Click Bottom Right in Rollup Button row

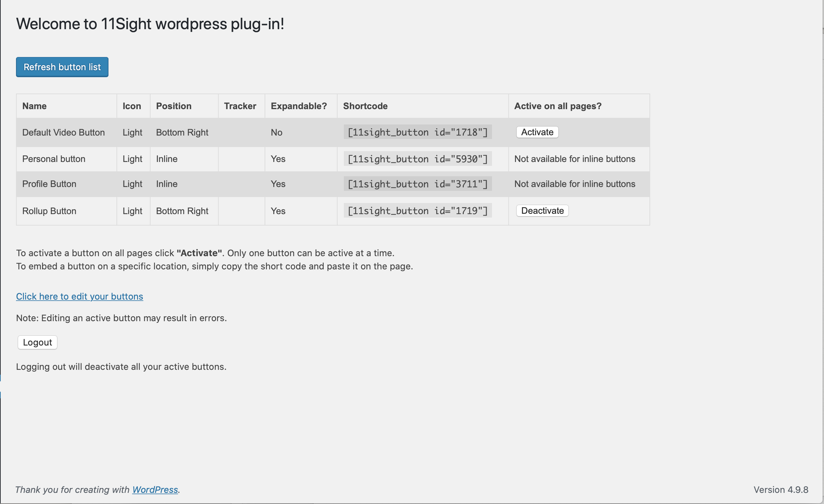click(x=182, y=211)
